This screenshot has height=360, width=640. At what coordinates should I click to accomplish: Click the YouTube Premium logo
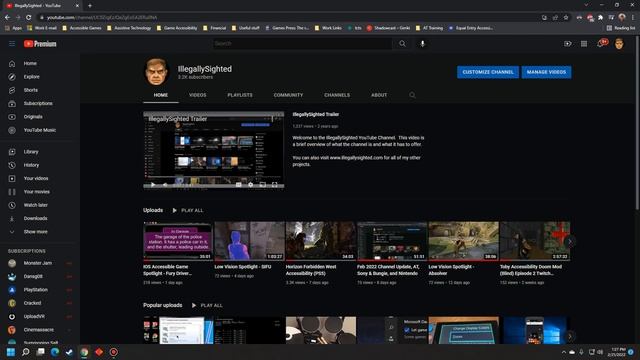pyautogui.click(x=40, y=44)
